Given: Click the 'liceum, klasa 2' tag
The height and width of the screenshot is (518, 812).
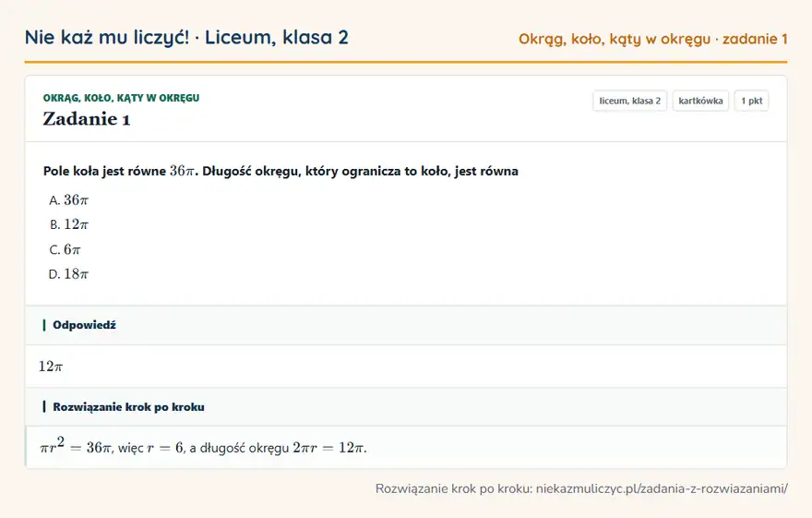Looking at the screenshot, I should (x=629, y=101).
